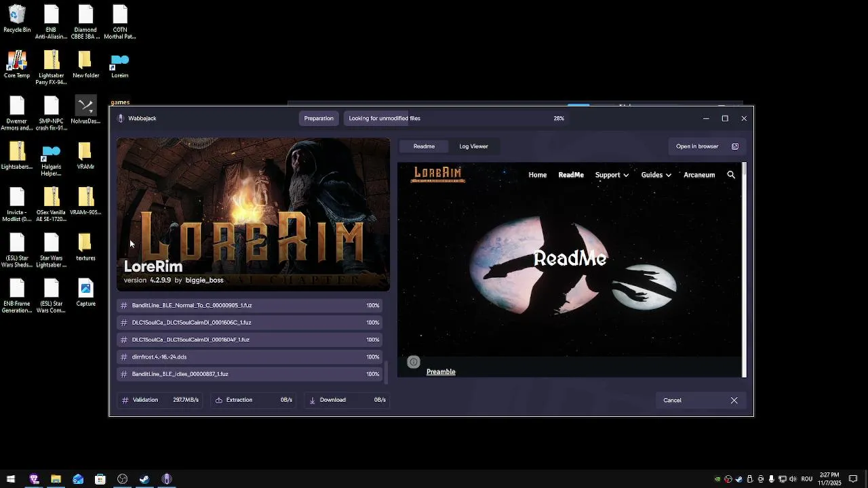Expand the Guides menu on readme page
Screen dimensions: 868x488
[x=656, y=175]
